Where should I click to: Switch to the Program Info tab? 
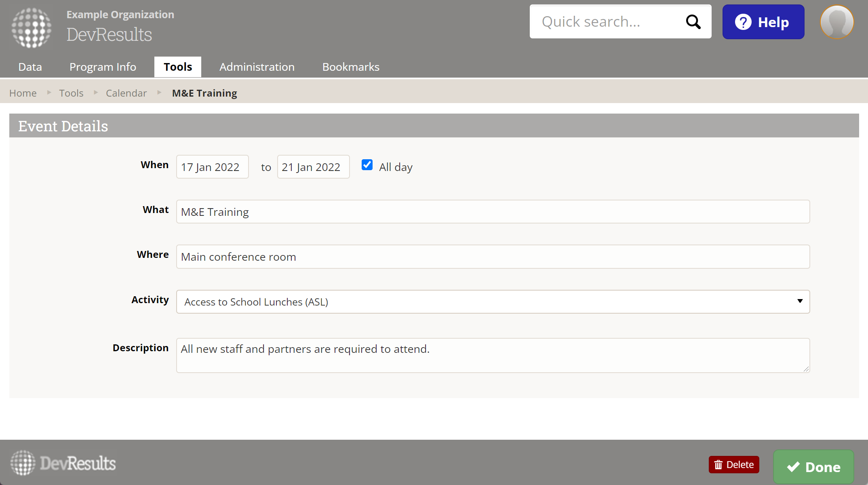point(103,67)
